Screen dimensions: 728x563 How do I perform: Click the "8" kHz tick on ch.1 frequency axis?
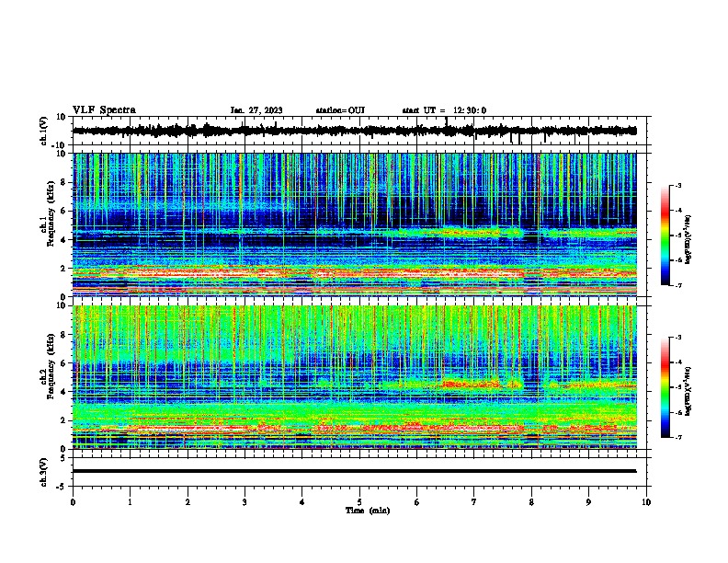pos(63,182)
